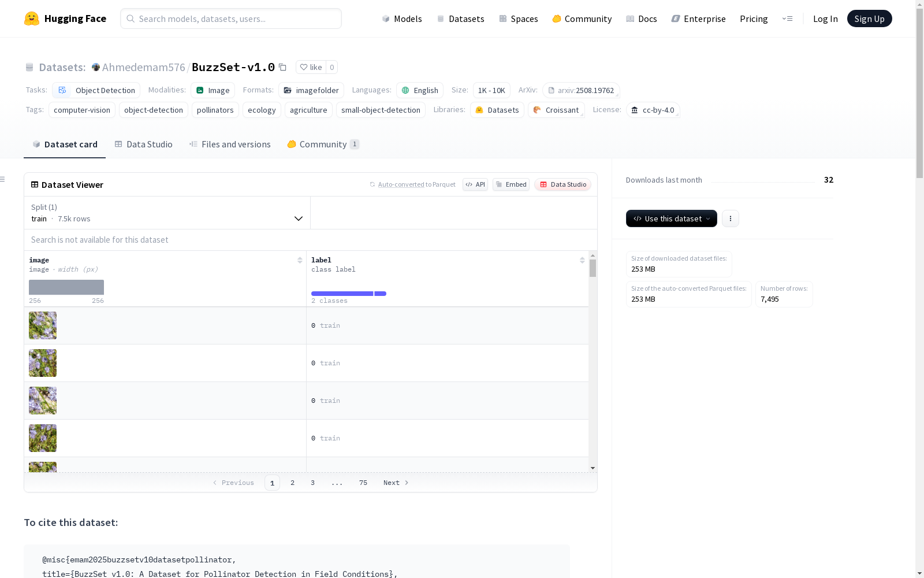Click the fourth row image thumbnail
Viewport: 924px width, 578px height.
coord(43,438)
